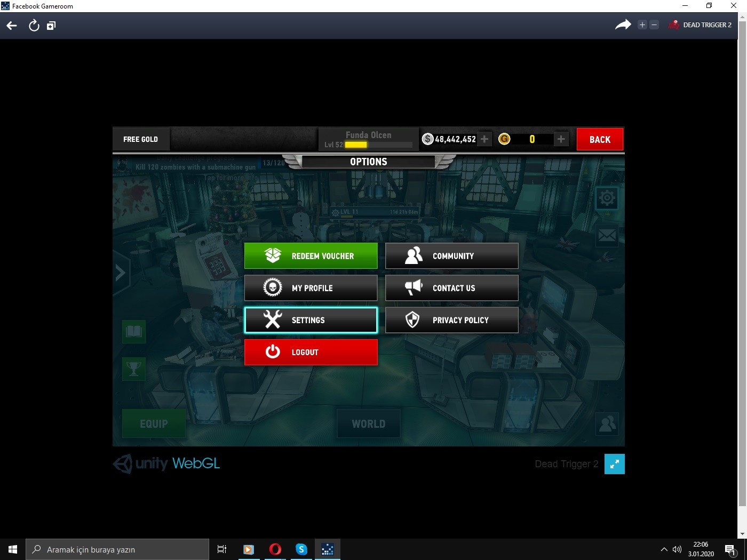Open the volume control in system tray
The height and width of the screenshot is (560, 747).
(677, 549)
